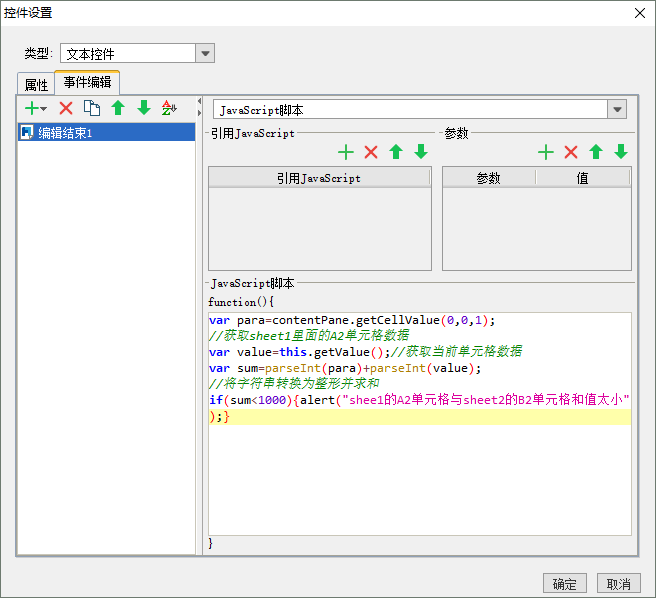
Task: Select the 编辑结束1 event entry
Action: [106, 132]
